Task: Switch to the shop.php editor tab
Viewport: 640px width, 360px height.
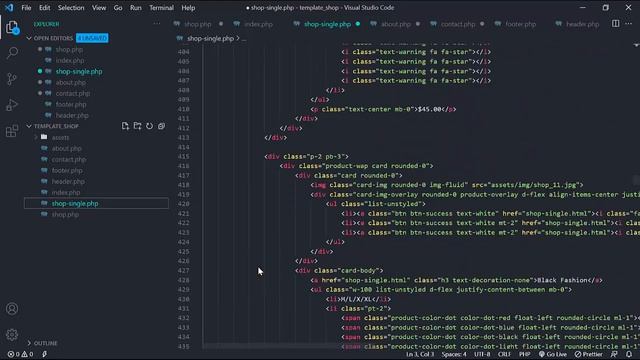Action: pyautogui.click(x=198, y=24)
